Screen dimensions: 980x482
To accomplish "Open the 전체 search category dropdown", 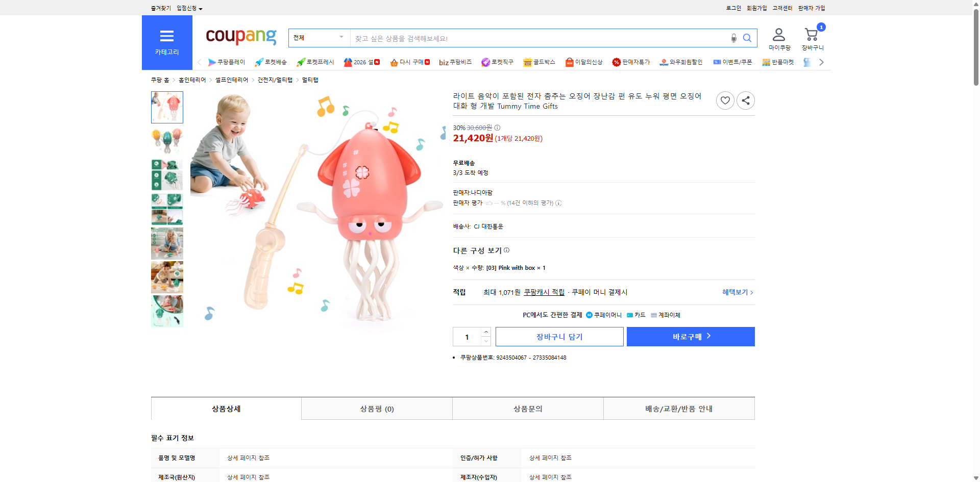I will pyautogui.click(x=319, y=38).
